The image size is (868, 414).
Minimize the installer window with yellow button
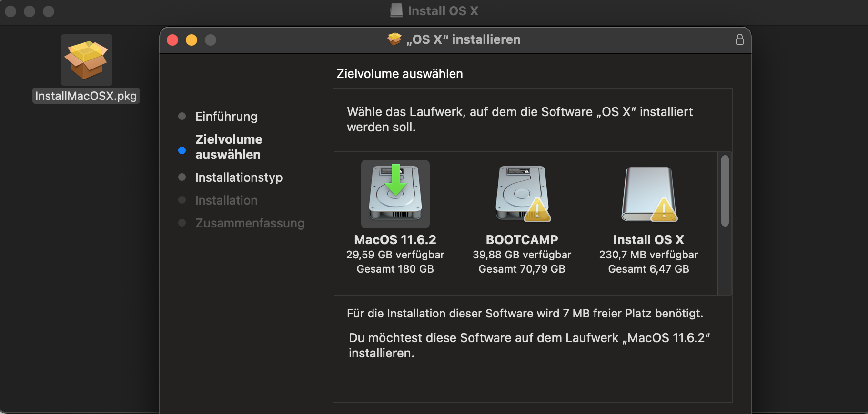click(192, 40)
